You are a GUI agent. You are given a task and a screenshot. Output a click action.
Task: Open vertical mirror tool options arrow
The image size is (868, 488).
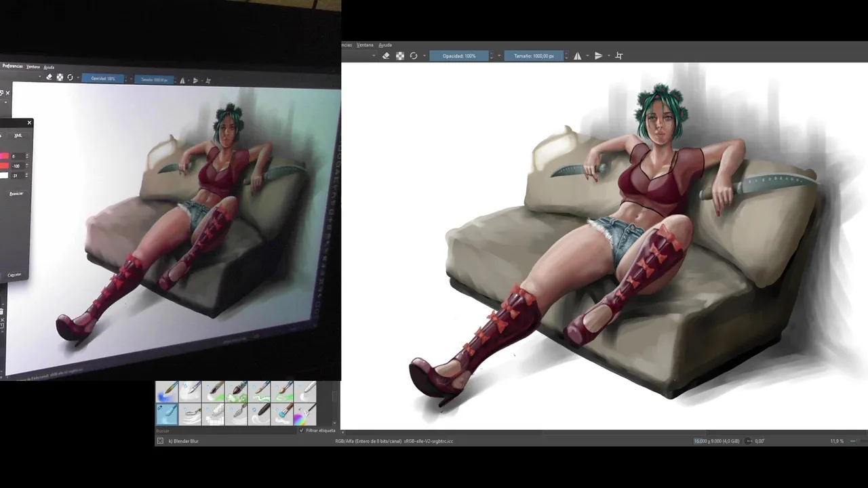(x=608, y=56)
